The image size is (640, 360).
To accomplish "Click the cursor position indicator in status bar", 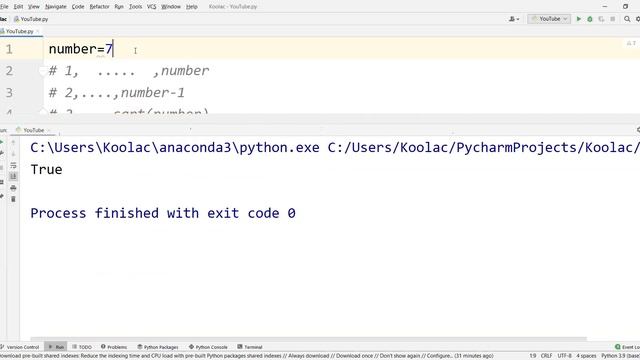I will coord(533,356).
